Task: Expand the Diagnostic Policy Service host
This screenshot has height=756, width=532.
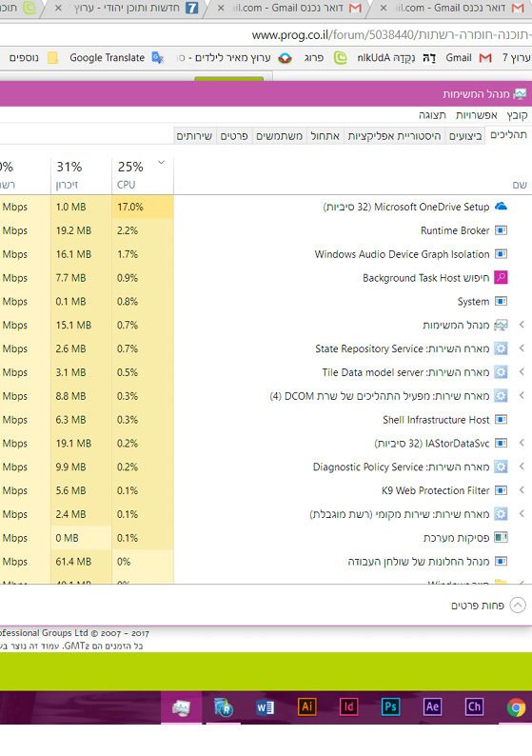Action: click(x=522, y=467)
